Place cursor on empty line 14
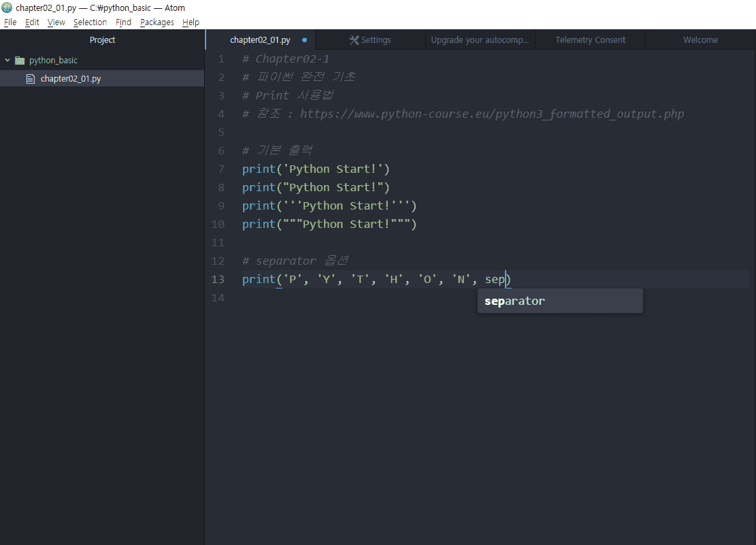Screen dimensions: 756x545 pos(495,297)
